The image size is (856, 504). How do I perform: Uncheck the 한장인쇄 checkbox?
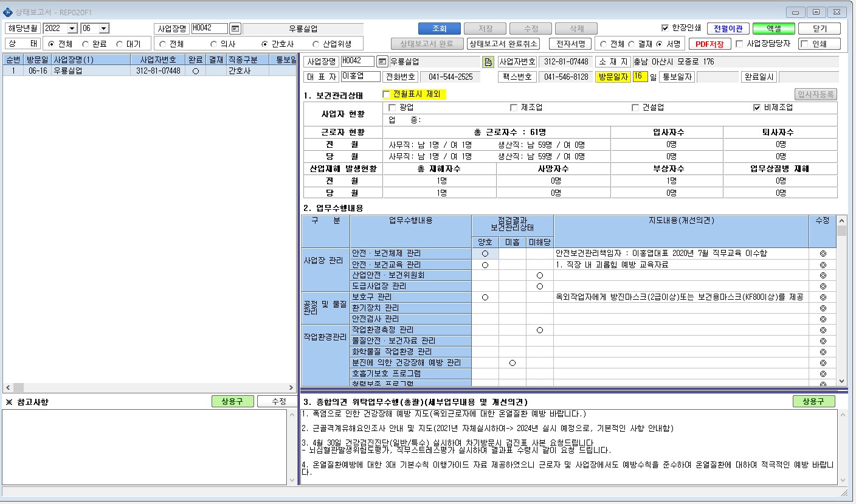[664, 28]
